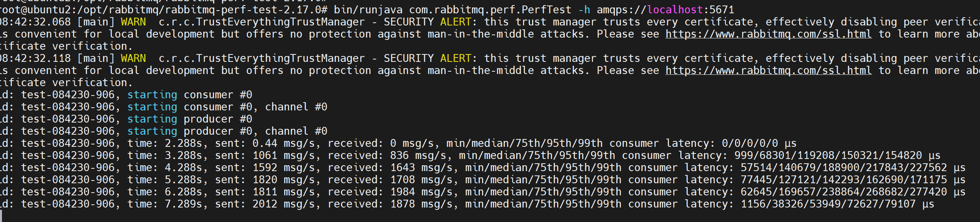This screenshot has width=980, height=222.
Task: Click the "-h" flag in the command
Action: (584, 10)
